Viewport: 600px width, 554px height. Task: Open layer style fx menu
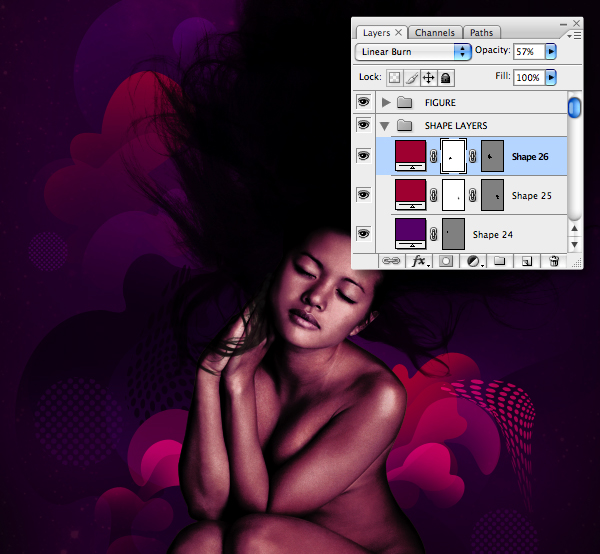coord(420,261)
